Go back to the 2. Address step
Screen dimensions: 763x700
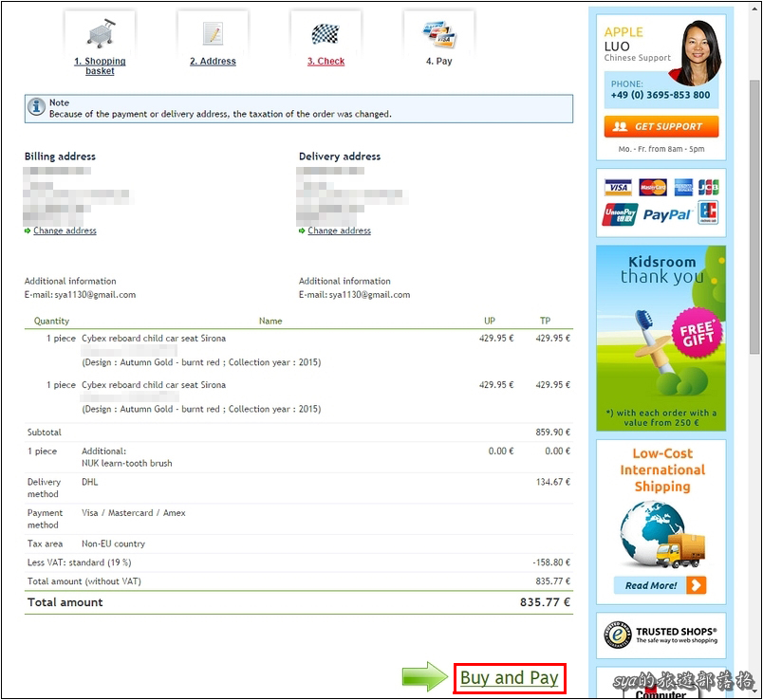coord(213,62)
